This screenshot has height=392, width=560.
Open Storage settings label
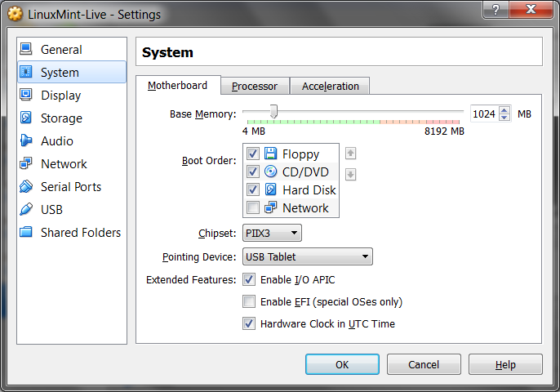pyautogui.click(x=61, y=118)
